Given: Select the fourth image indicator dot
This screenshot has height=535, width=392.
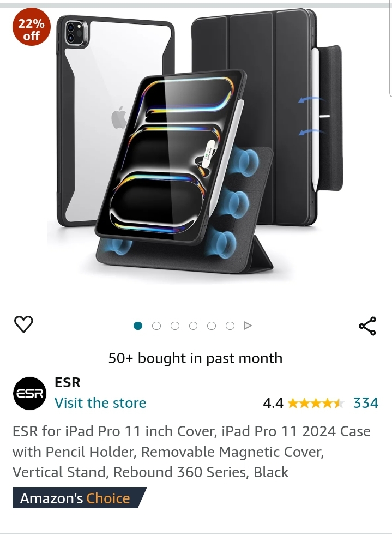Looking at the screenshot, I should click(x=193, y=326).
